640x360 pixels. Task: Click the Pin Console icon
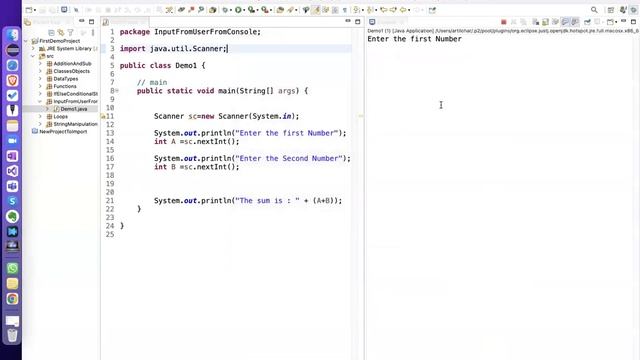[x=587, y=22]
